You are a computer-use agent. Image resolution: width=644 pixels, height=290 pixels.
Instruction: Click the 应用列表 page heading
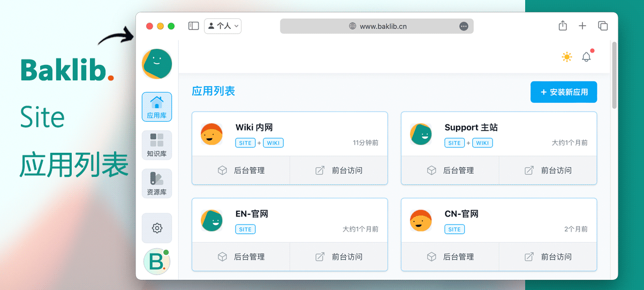(x=213, y=91)
